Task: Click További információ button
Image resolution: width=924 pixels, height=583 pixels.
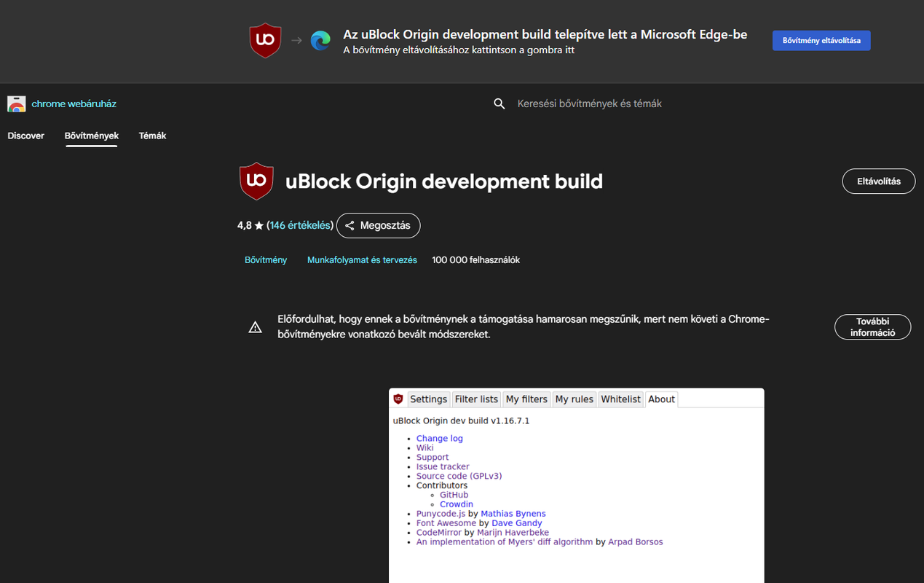Action: 872,327
